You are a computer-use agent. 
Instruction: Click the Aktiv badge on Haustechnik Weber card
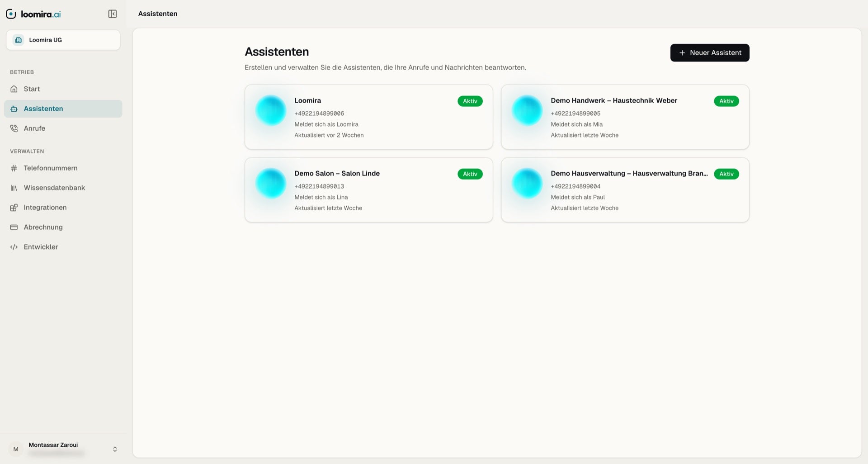[726, 101]
